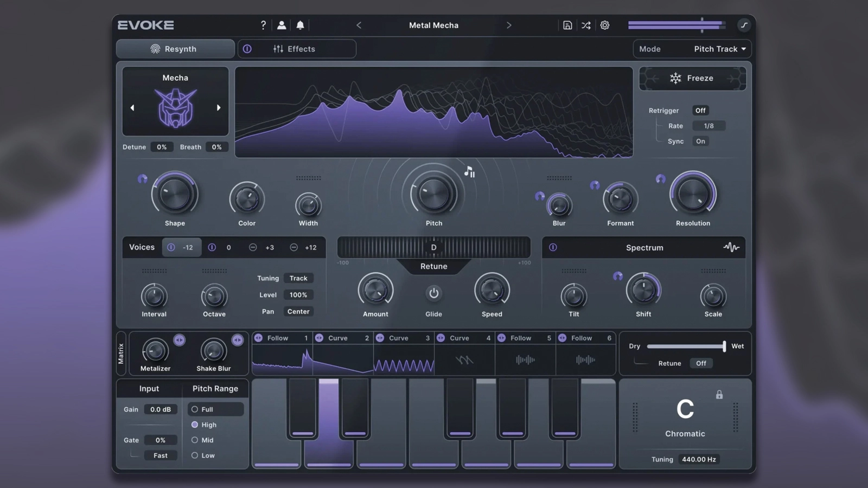This screenshot has height=488, width=868.
Task: Click the user account icon
Action: click(282, 25)
